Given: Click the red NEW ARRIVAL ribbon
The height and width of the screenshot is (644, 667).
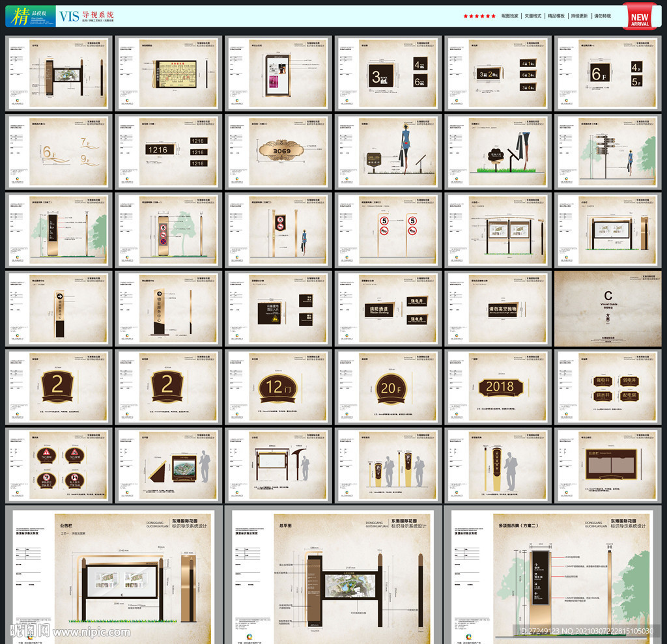Looking at the screenshot, I should pyautogui.click(x=639, y=16).
